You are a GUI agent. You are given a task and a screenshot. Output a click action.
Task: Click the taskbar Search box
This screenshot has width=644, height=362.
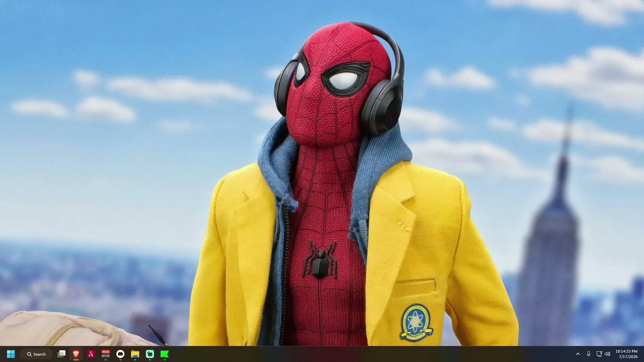coord(37,354)
